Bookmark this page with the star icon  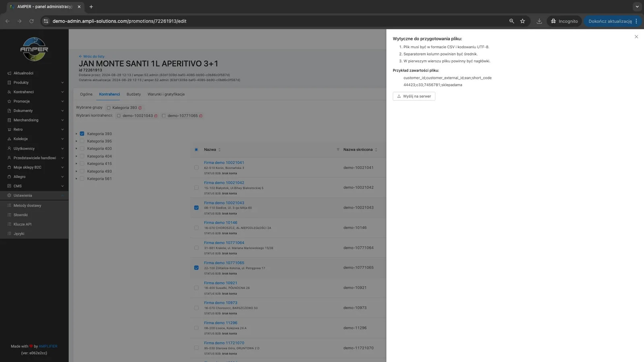coord(522,21)
